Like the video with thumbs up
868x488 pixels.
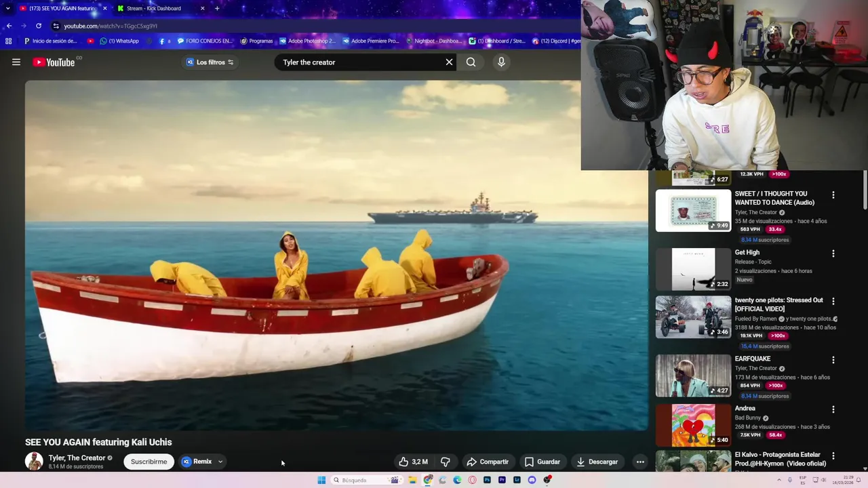(x=413, y=462)
